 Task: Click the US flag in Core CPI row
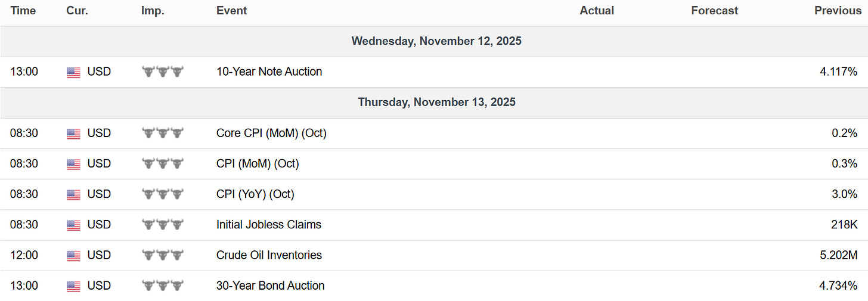[x=73, y=134]
